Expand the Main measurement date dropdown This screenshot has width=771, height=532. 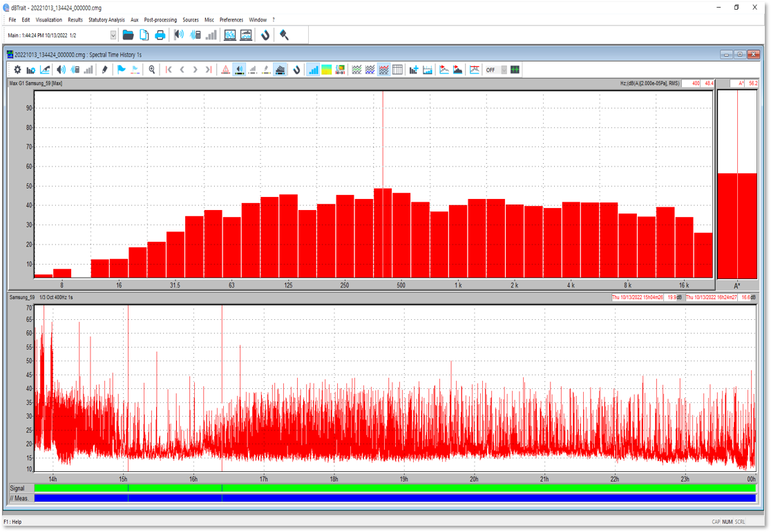(x=113, y=35)
